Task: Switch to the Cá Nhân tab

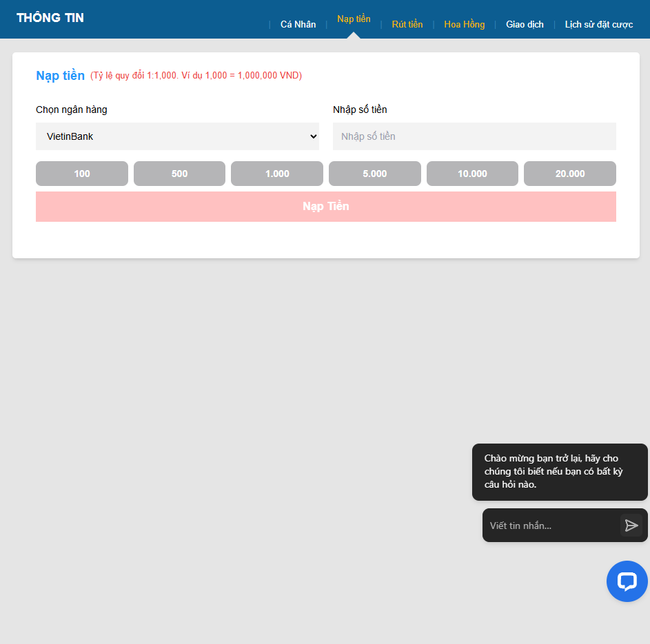Action: tap(298, 25)
